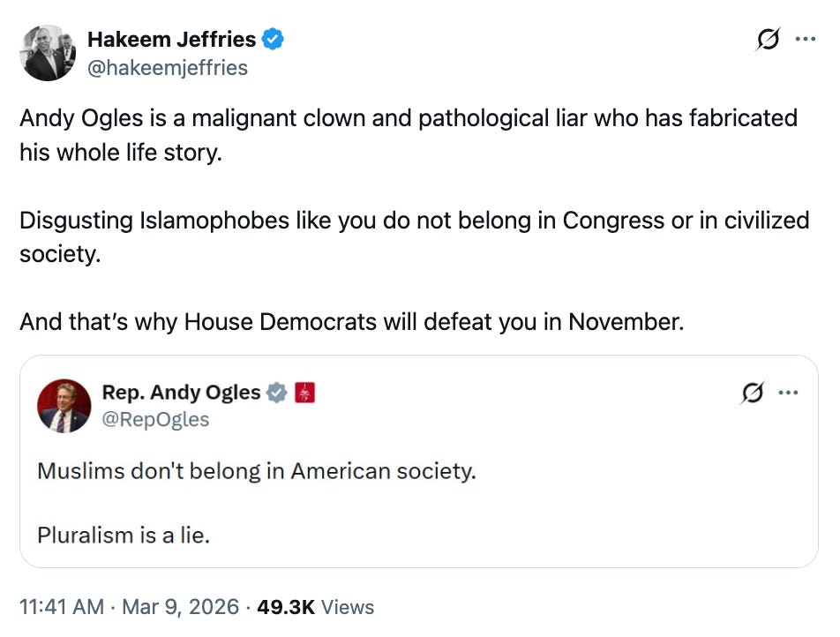View the 49.3K Views count
Viewport: 840px width, 637px height.
pyautogui.click(x=316, y=607)
